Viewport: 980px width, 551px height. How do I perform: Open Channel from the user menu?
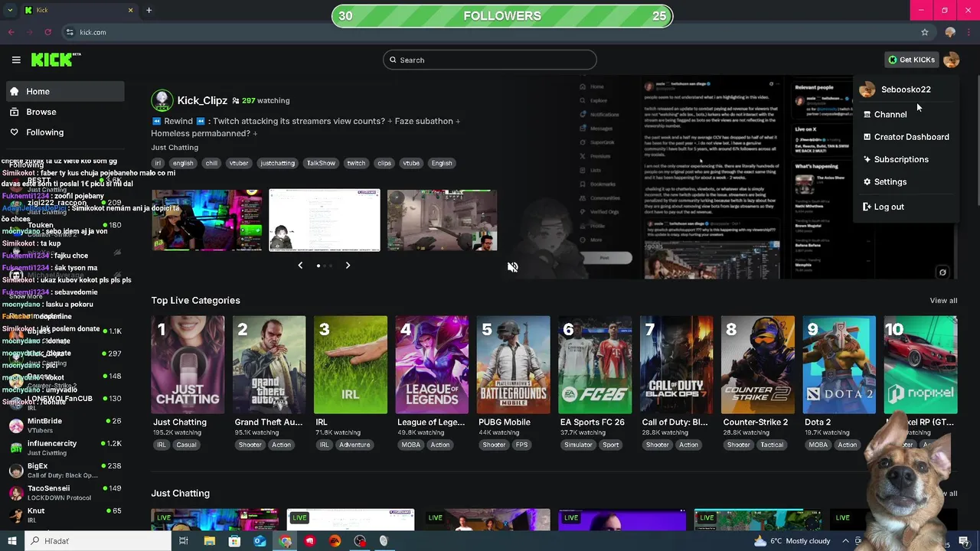pos(906,114)
